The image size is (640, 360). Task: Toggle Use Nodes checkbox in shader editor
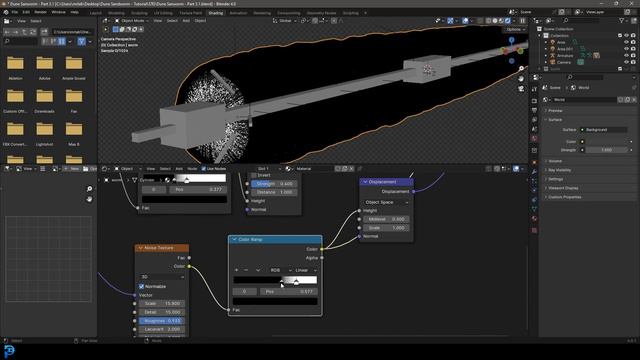(203, 169)
